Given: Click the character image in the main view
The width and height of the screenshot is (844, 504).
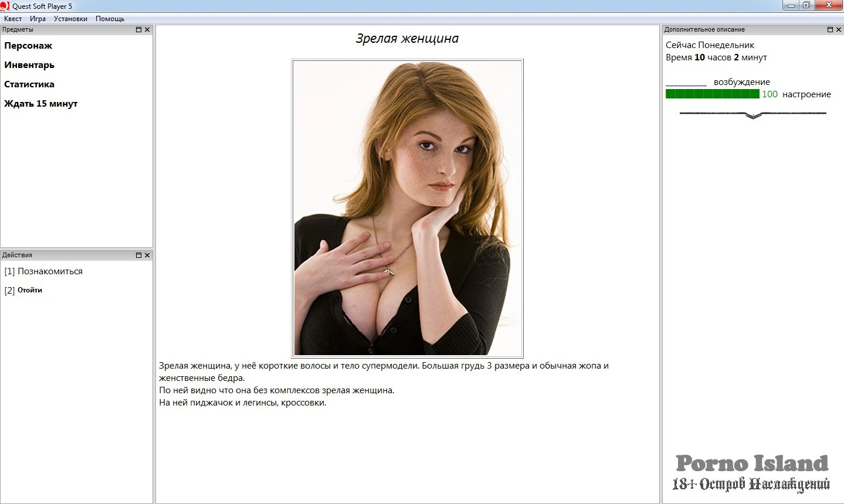Looking at the screenshot, I should (407, 208).
